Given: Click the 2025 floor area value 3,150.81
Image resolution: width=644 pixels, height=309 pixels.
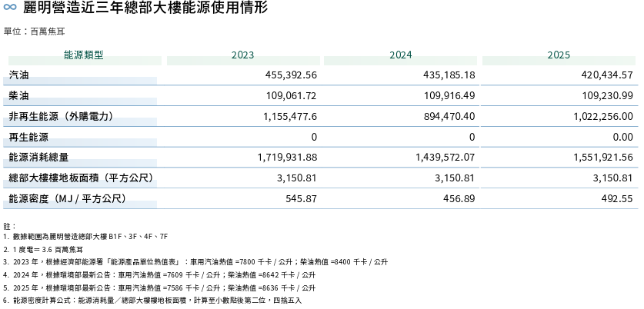Looking at the screenshot, I should click(612, 178).
